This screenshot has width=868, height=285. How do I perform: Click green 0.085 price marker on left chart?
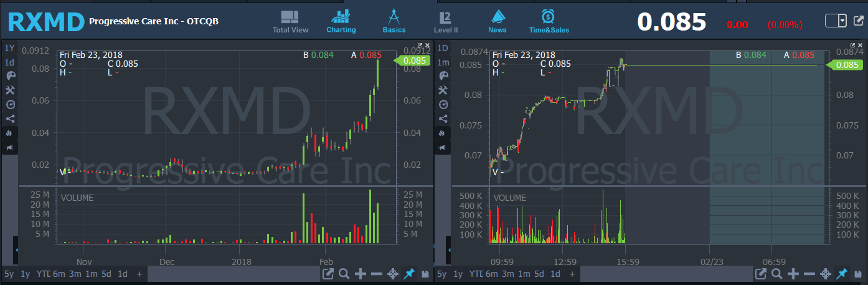click(x=411, y=60)
